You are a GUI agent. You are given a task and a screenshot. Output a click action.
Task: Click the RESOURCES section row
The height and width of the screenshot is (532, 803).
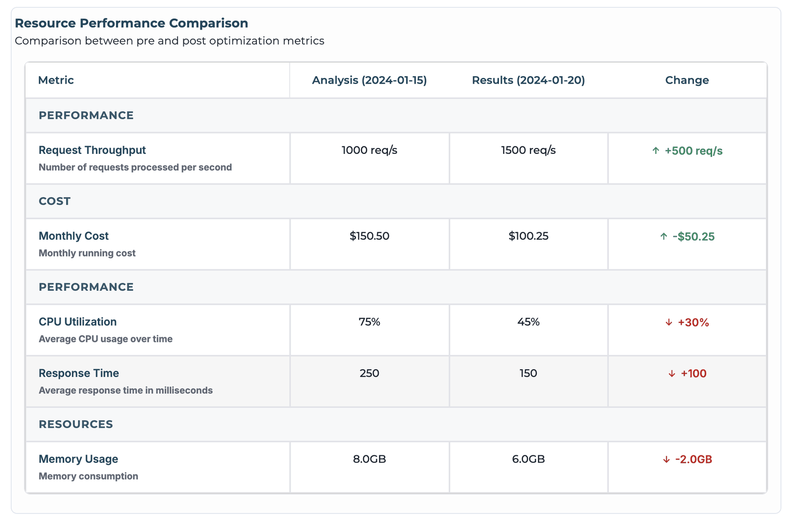396,424
